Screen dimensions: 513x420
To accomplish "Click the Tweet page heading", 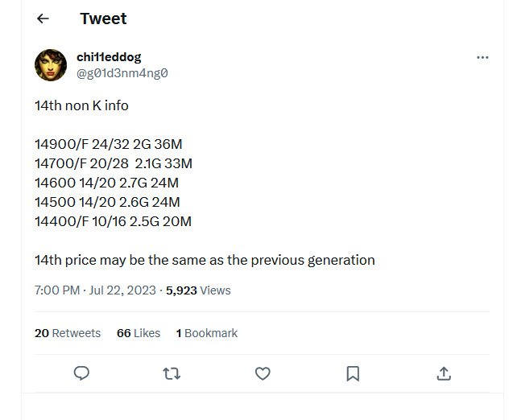I will click(x=103, y=19).
